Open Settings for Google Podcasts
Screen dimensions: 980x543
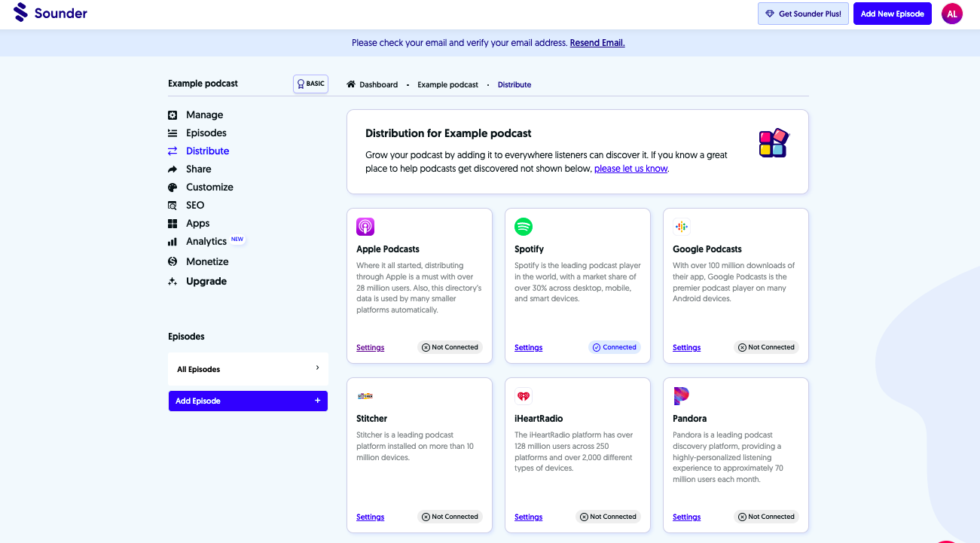[x=686, y=347]
